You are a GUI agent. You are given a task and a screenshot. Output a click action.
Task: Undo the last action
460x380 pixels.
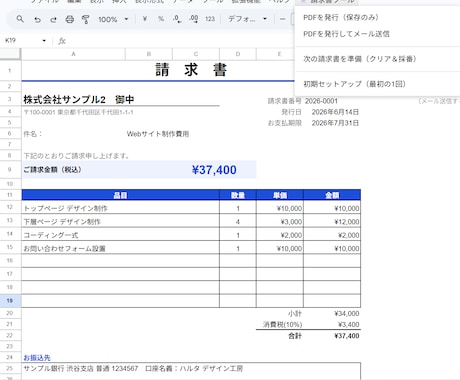[x=37, y=19]
